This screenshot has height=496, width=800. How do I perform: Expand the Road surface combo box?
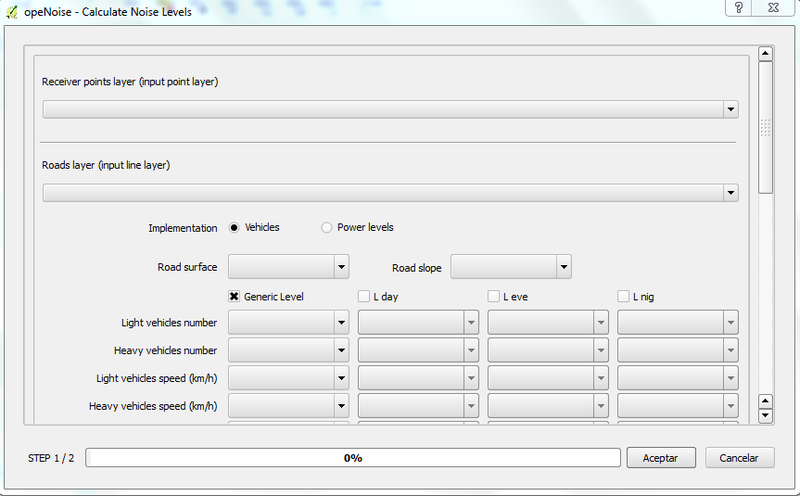click(288, 267)
